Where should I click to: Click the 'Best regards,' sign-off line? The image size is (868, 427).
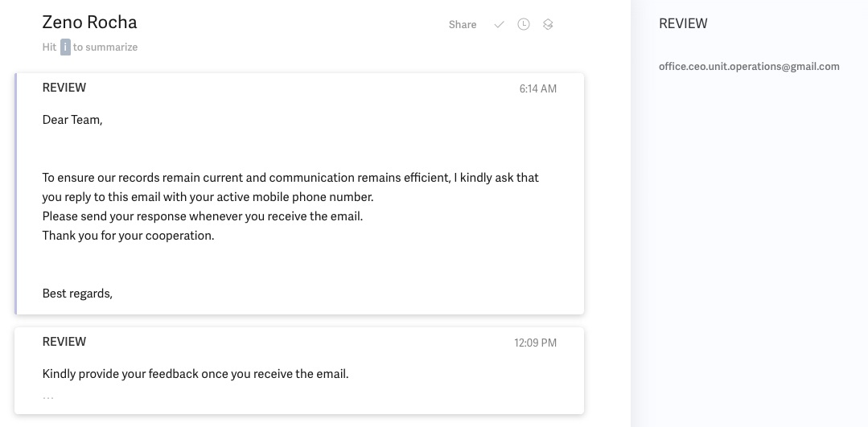pos(77,294)
